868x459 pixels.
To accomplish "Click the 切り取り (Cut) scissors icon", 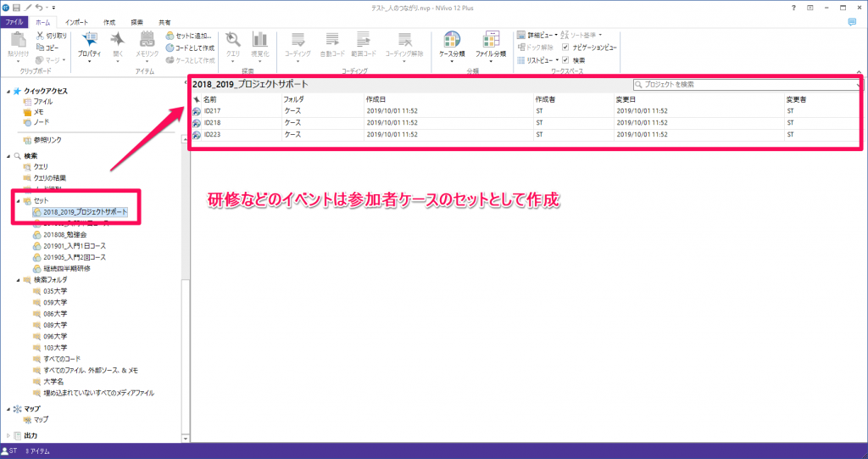I will tap(41, 36).
